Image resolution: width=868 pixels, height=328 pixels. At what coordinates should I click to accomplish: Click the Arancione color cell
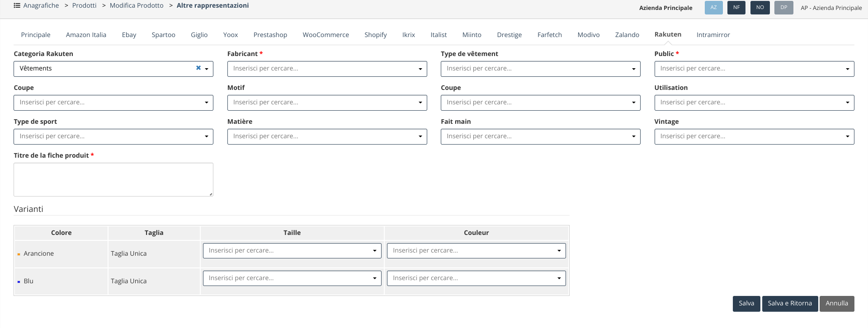point(61,253)
